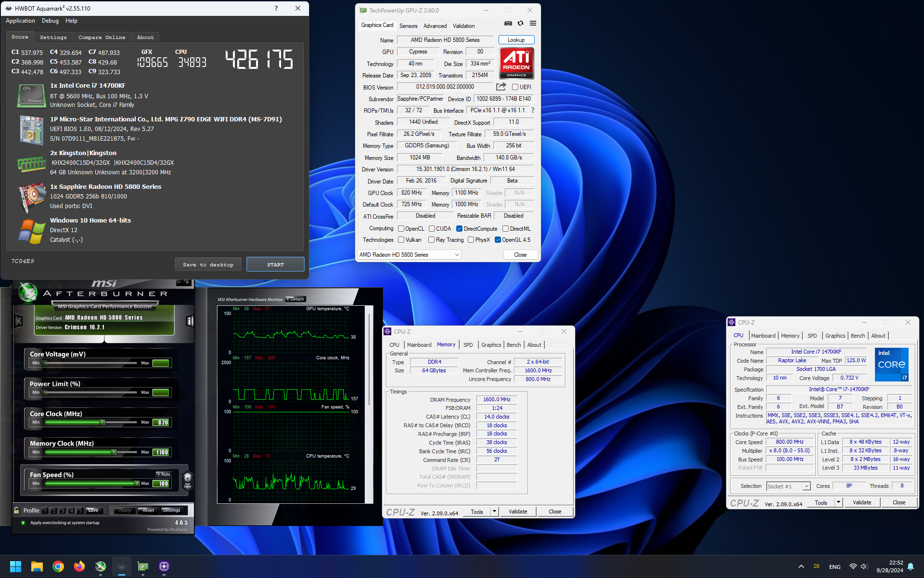This screenshot has width=924, height=578.
Task: Click the Lookup button in GPU-Z
Action: [x=516, y=40]
